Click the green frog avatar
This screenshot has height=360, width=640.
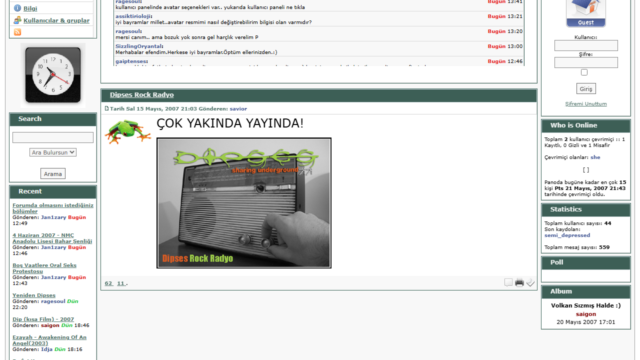(x=128, y=131)
